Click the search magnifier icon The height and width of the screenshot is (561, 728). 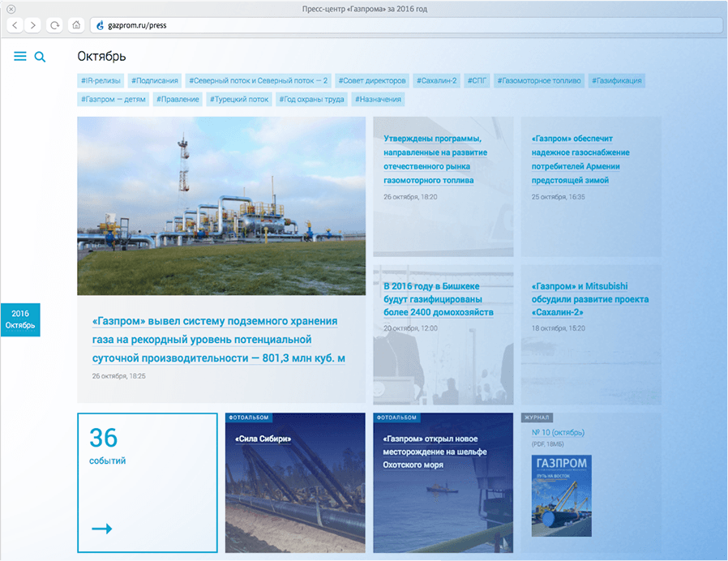[40, 57]
